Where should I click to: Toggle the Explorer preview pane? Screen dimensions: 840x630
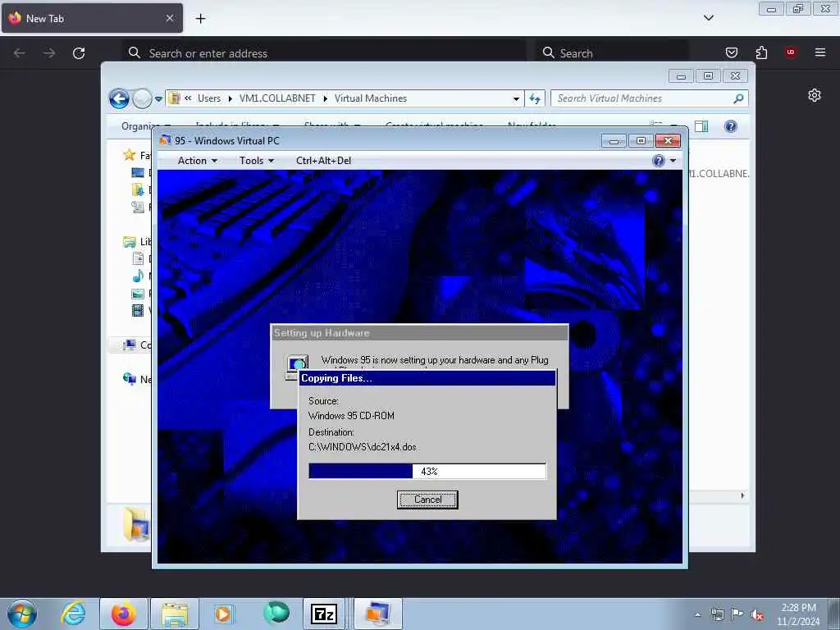pyautogui.click(x=701, y=126)
